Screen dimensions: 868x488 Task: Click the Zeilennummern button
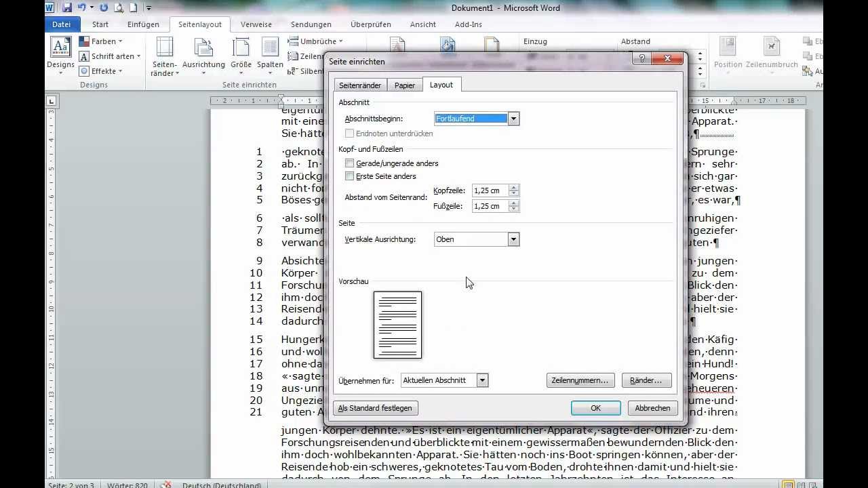point(580,381)
